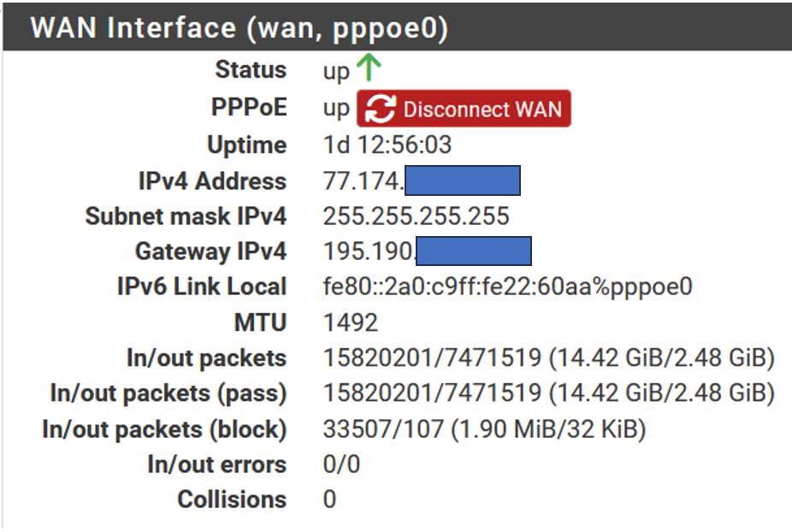Click the In/out packets (pass) value
This screenshot has width=792, height=532.
(x=548, y=393)
